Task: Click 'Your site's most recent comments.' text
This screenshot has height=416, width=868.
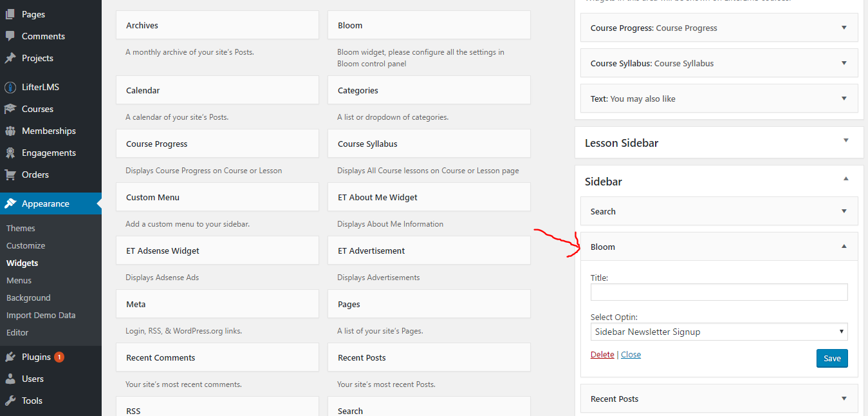Action: click(x=183, y=384)
